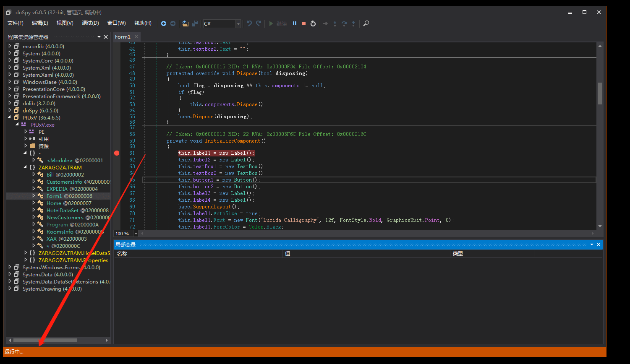Screen dimensions: 630x364
Task: Click the Open file folder icon
Action: [x=186, y=23]
